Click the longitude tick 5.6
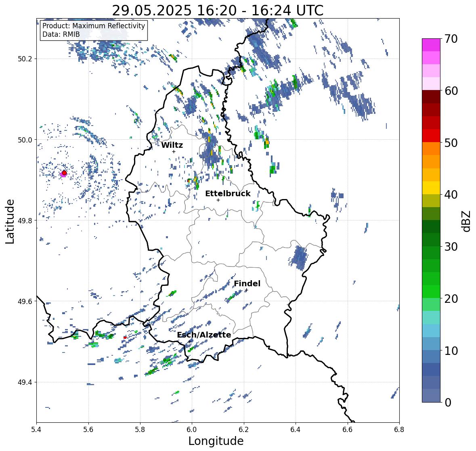Image resolution: width=476 pixels, height=451 pixels. pos(88,429)
